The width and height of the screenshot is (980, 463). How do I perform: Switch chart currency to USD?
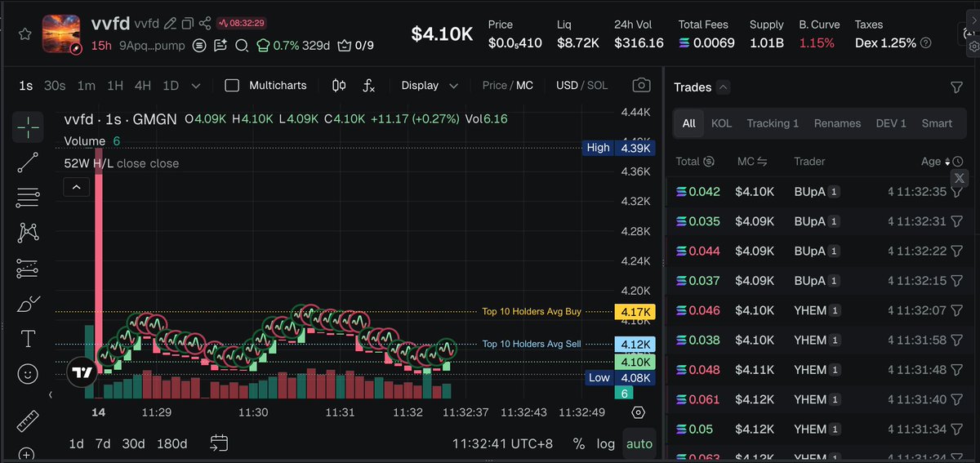pyautogui.click(x=567, y=85)
